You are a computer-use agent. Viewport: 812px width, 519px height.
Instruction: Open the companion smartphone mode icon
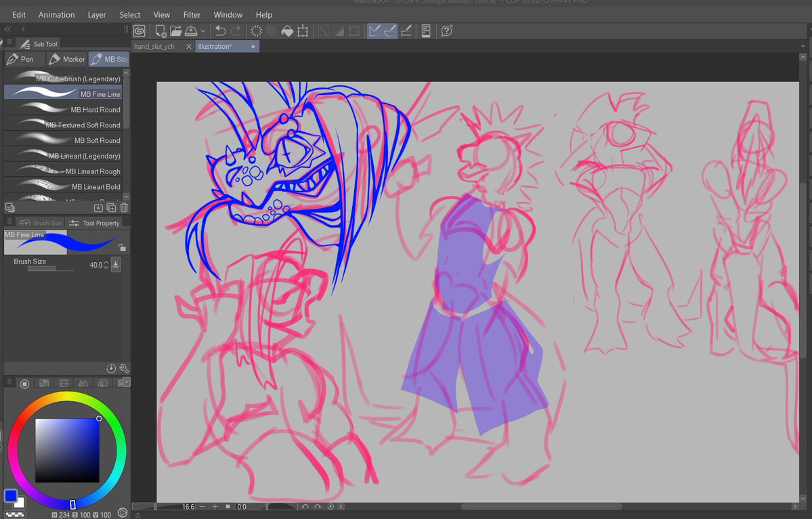pyautogui.click(x=426, y=31)
